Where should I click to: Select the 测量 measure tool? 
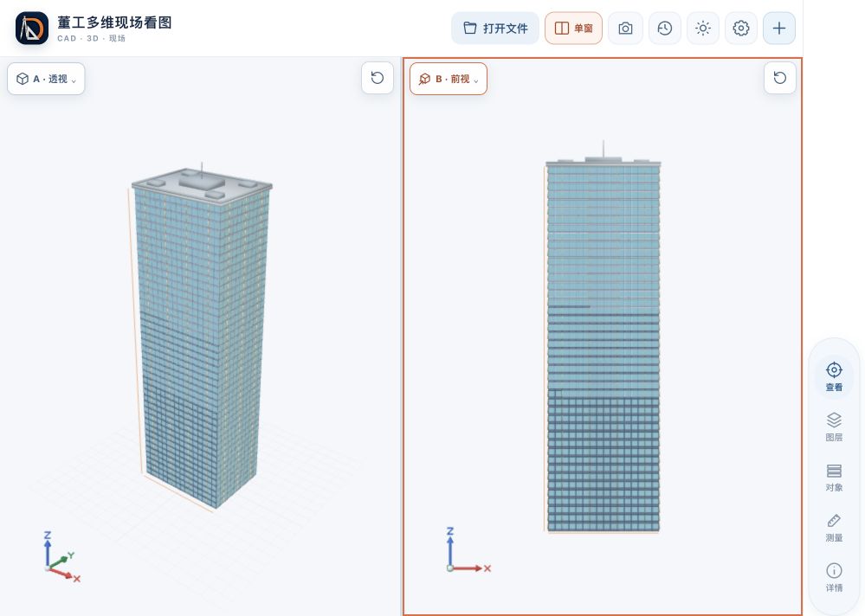pyautogui.click(x=834, y=527)
